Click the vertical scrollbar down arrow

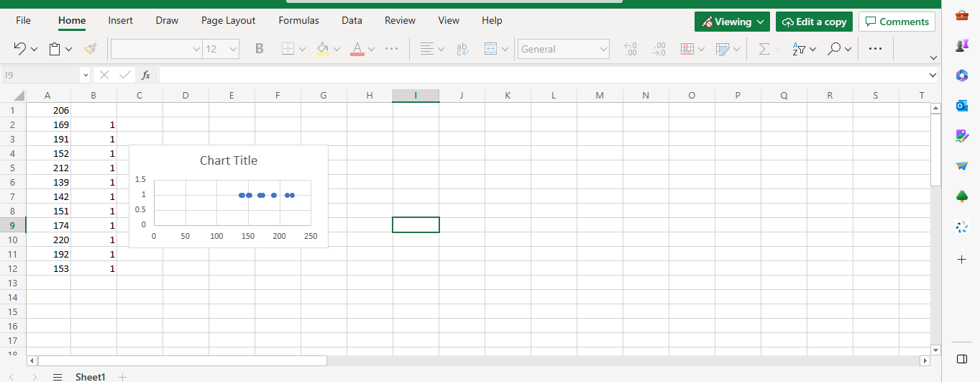coord(935,350)
